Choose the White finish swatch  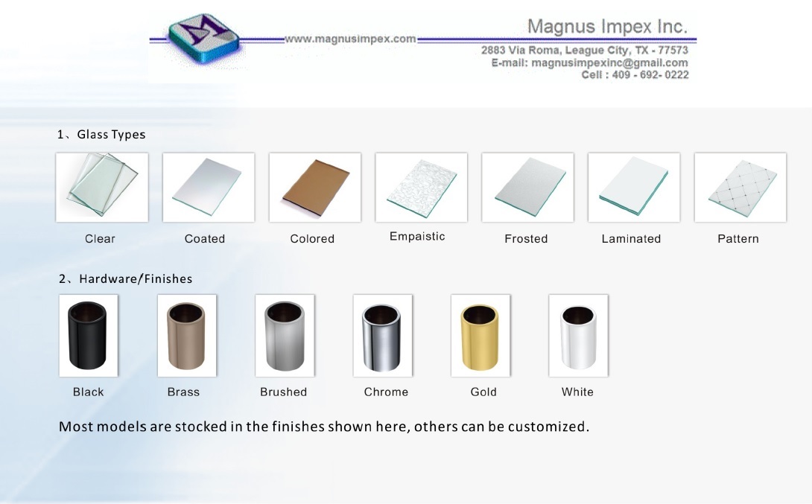[x=578, y=335]
